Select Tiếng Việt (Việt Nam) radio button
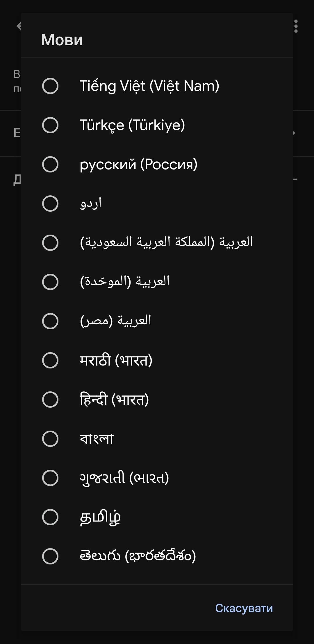The height and width of the screenshot is (644, 314). point(50,86)
